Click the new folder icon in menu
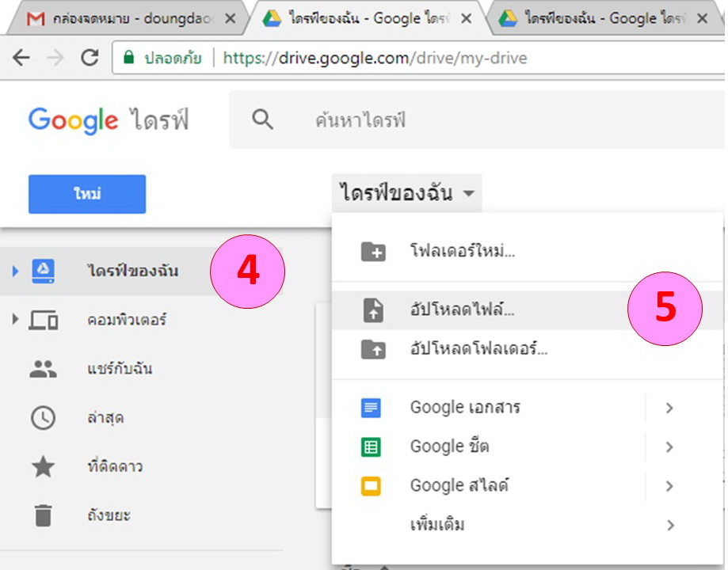The image size is (728, 570). click(373, 252)
